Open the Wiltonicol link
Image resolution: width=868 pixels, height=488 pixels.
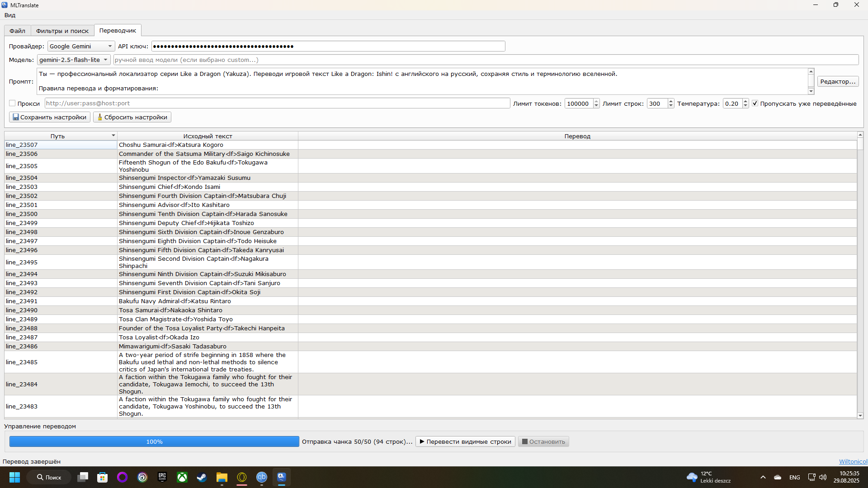pyautogui.click(x=853, y=461)
